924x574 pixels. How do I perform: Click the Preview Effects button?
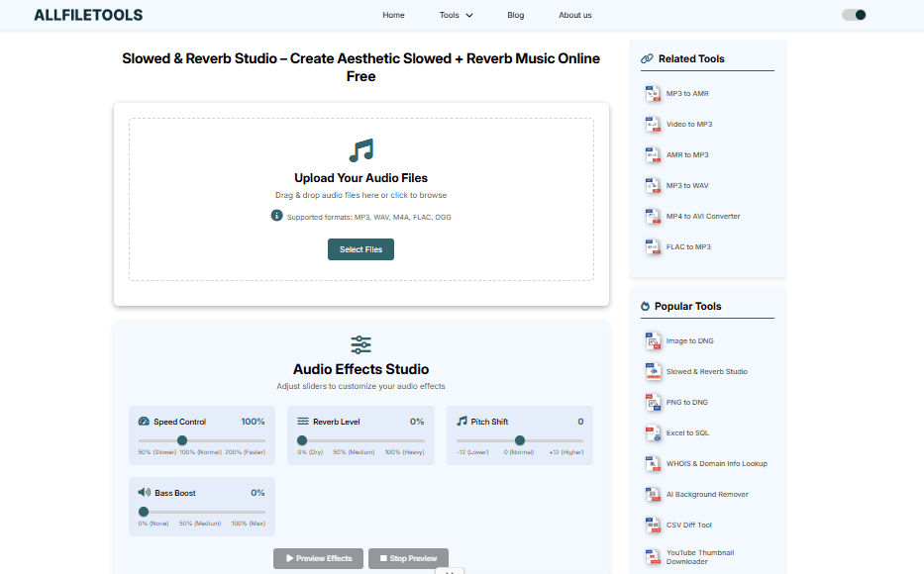(318, 558)
